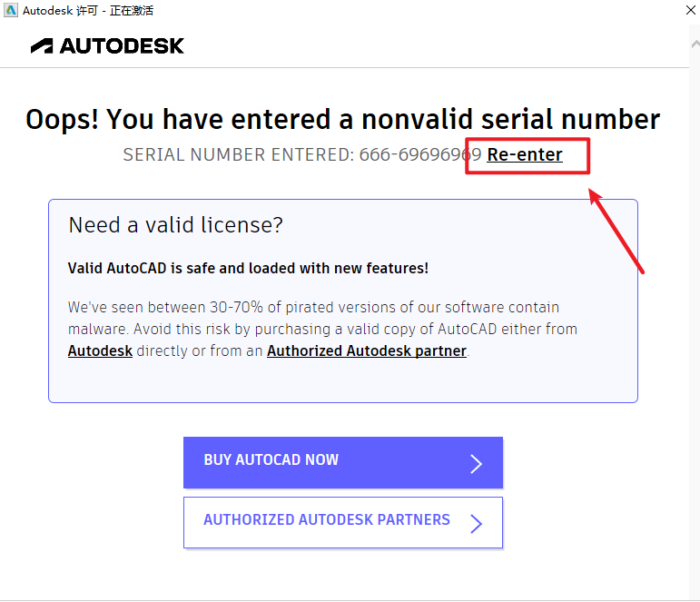The height and width of the screenshot is (602, 700).
Task: Click the AUTODESK wordmark in the header
Action: coord(123,46)
